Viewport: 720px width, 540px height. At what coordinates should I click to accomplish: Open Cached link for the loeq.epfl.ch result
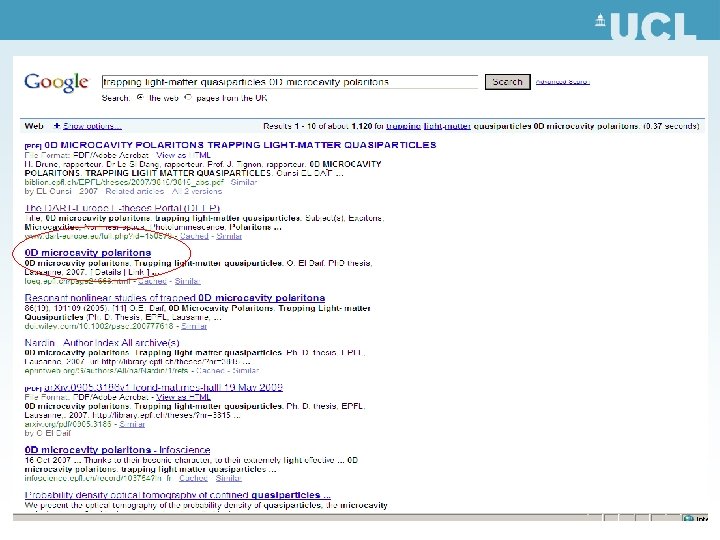point(152,281)
